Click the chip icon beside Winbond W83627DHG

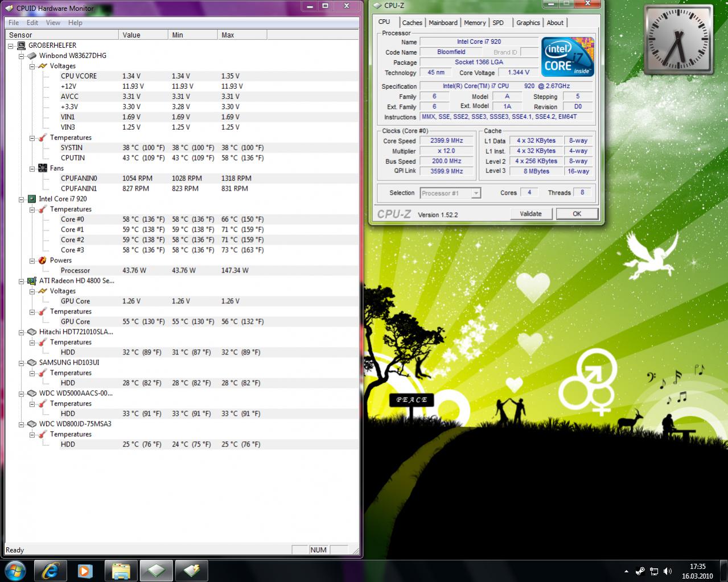click(32, 56)
